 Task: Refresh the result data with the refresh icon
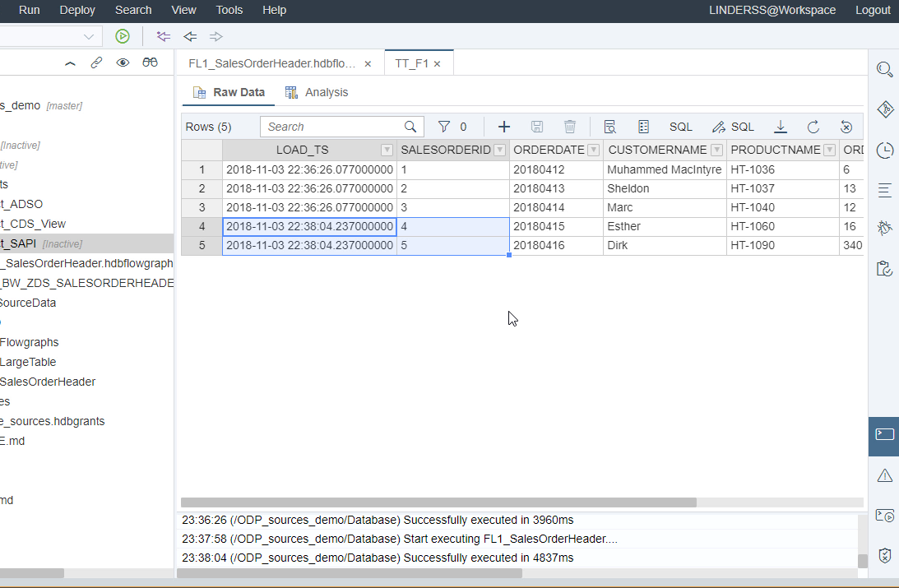pos(813,126)
